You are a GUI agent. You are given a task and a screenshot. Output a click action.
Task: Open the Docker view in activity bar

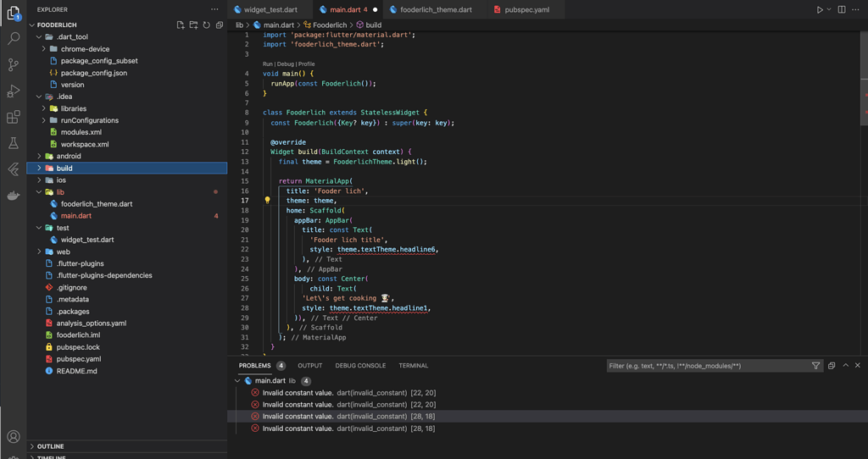point(14,196)
